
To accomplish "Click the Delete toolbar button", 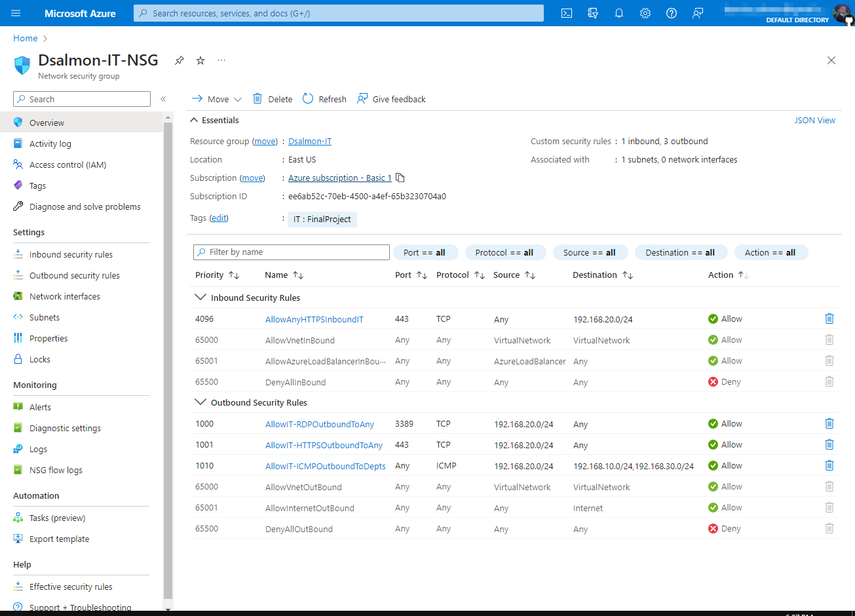I will 273,99.
